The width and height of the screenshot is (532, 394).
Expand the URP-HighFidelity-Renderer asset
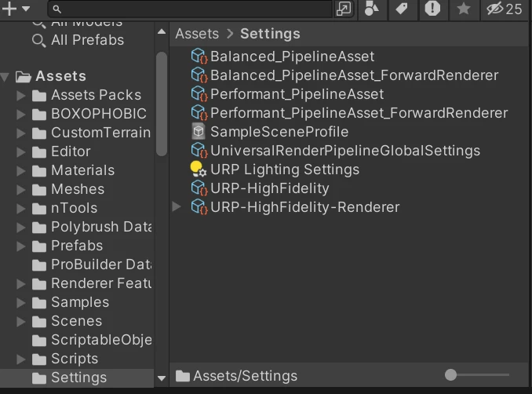click(x=177, y=207)
